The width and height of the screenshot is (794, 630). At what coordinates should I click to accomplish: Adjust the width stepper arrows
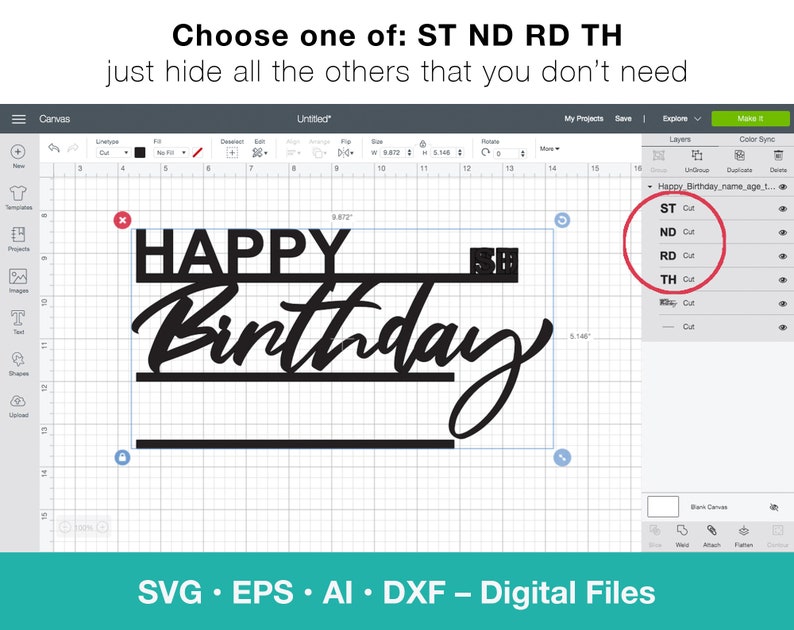click(410, 152)
